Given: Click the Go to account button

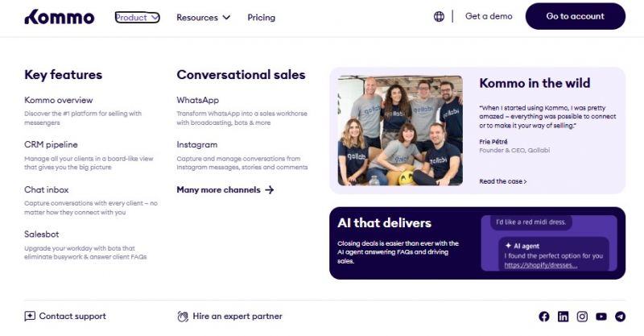Looking at the screenshot, I should [576, 16].
